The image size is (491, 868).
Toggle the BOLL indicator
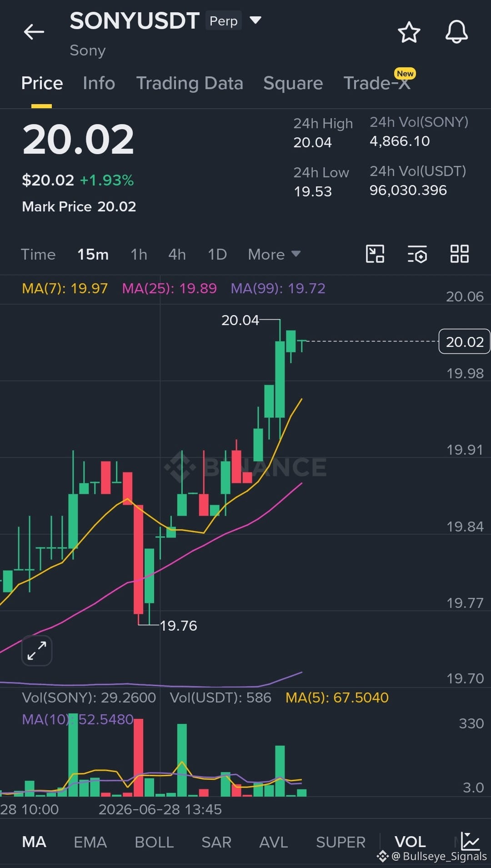(154, 842)
